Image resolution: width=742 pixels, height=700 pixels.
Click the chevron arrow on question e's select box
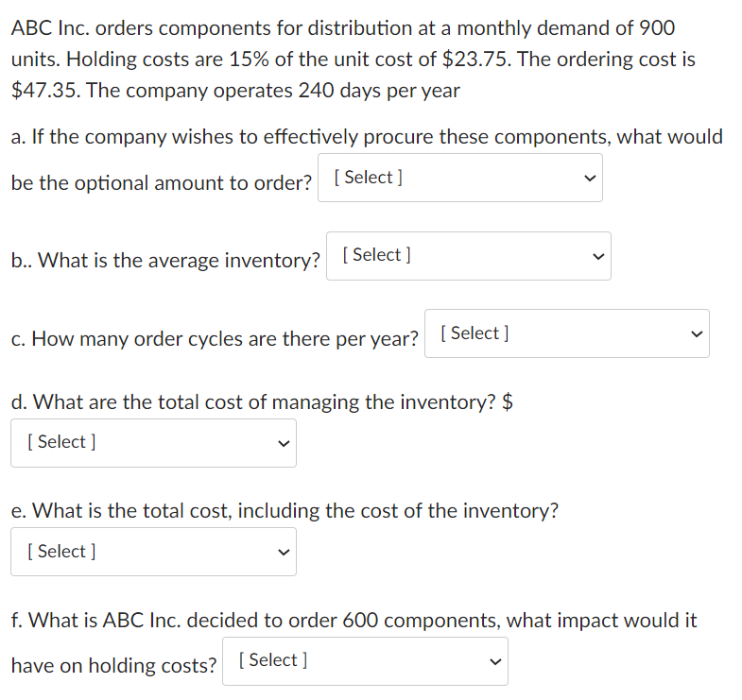point(283,552)
